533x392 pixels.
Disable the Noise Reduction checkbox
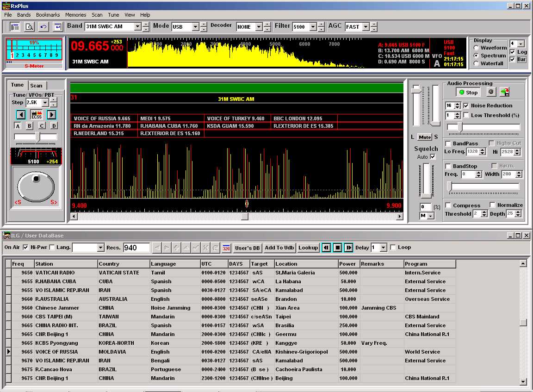point(466,106)
